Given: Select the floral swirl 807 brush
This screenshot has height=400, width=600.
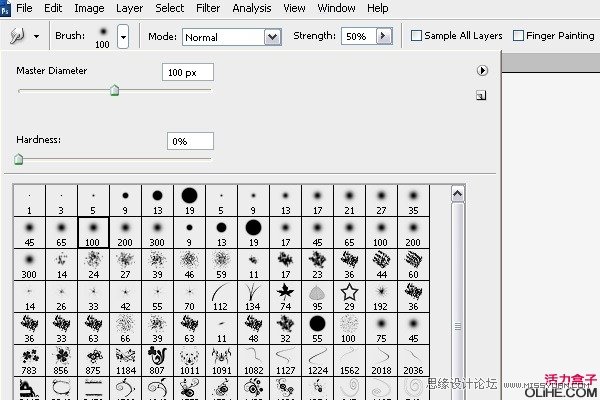Looking at the screenshot, I should click(x=157, y=361).
